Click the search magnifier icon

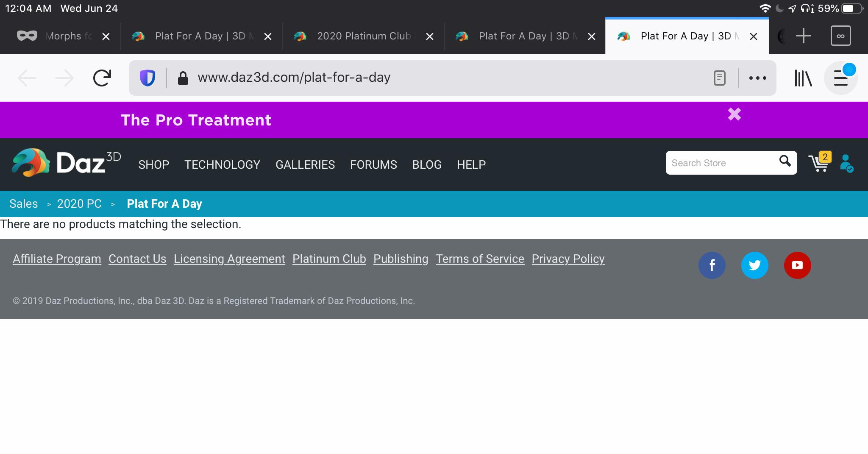(785, 161)
